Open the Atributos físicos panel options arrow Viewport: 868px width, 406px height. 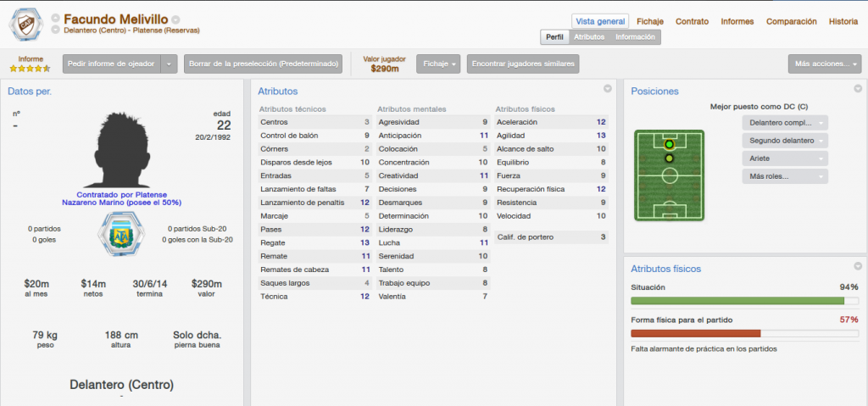pos(858,266)
